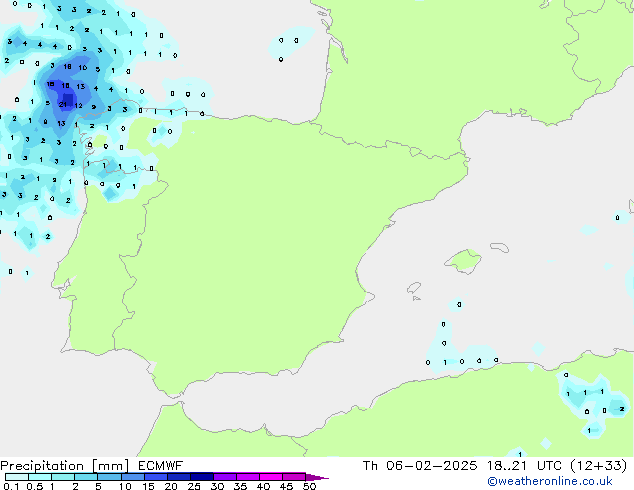
Task: Click the 1–2 mm legend color box
Action: [x=63, y=477]
